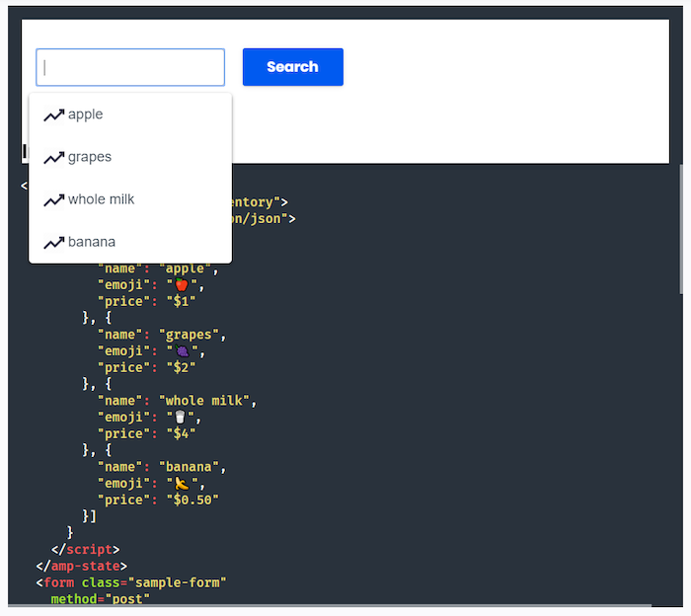Click the search text input field
The image size is (691, 616).
click(130, 67)
